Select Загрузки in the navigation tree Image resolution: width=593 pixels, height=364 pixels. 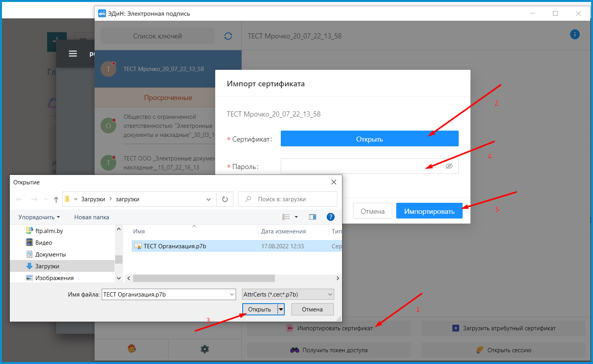tap(47, 266)
